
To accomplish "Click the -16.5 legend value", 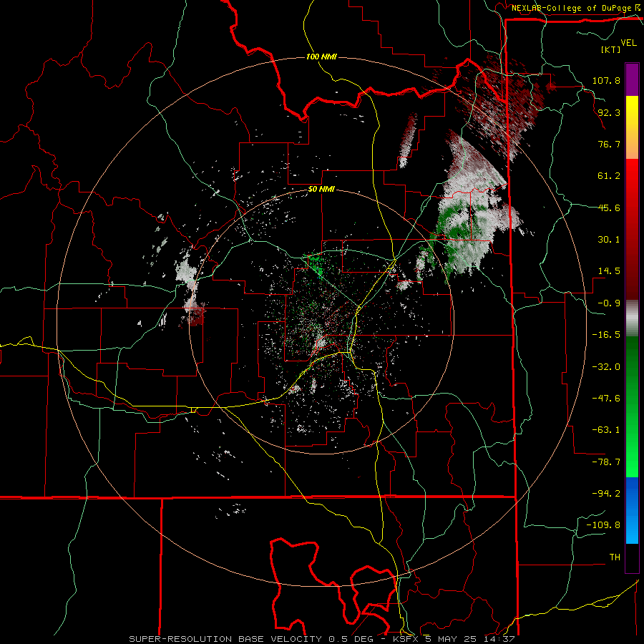I will pyautogui.click(x=606, y=335).
